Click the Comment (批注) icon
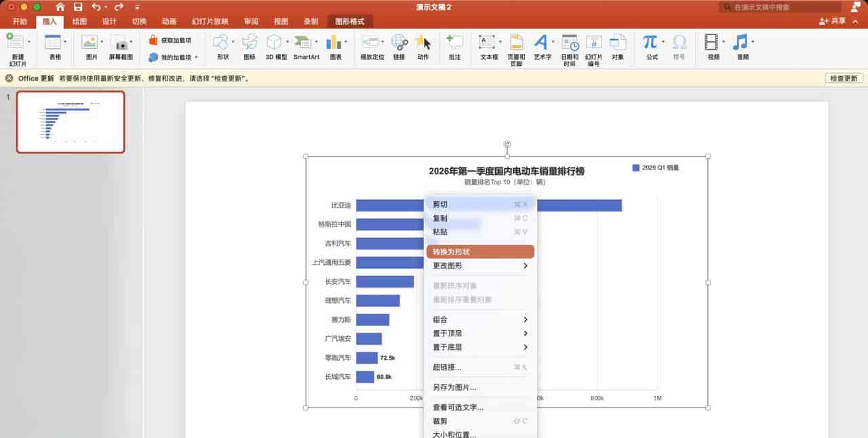This screenshot has height=438, width=868. click(x=454, y=42)
